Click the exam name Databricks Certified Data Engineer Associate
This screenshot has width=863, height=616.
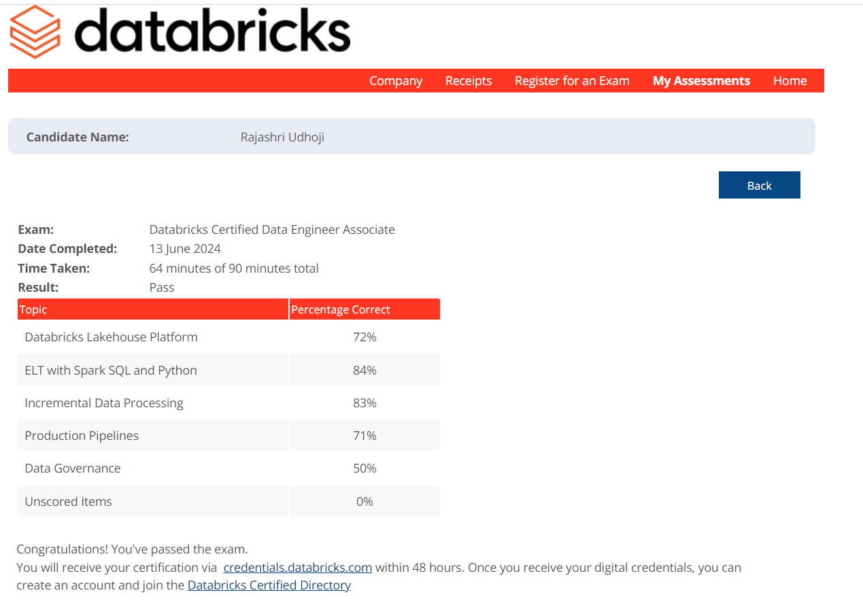[272, 229]
